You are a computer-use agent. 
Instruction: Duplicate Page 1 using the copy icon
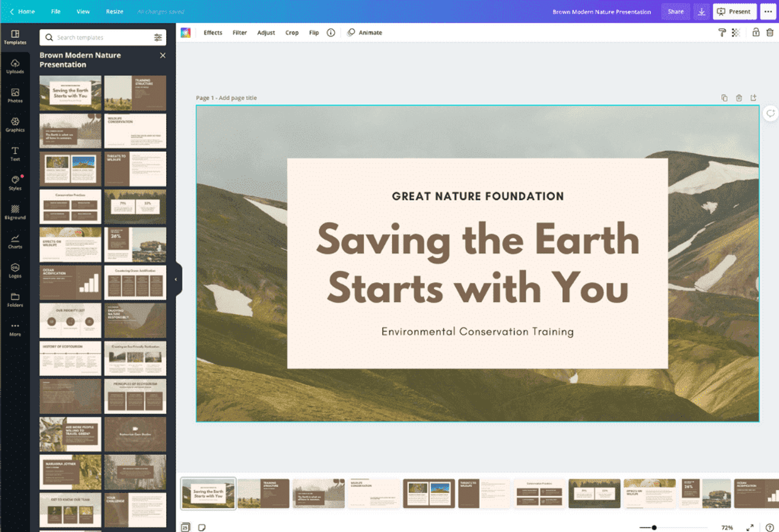[723, 98]
